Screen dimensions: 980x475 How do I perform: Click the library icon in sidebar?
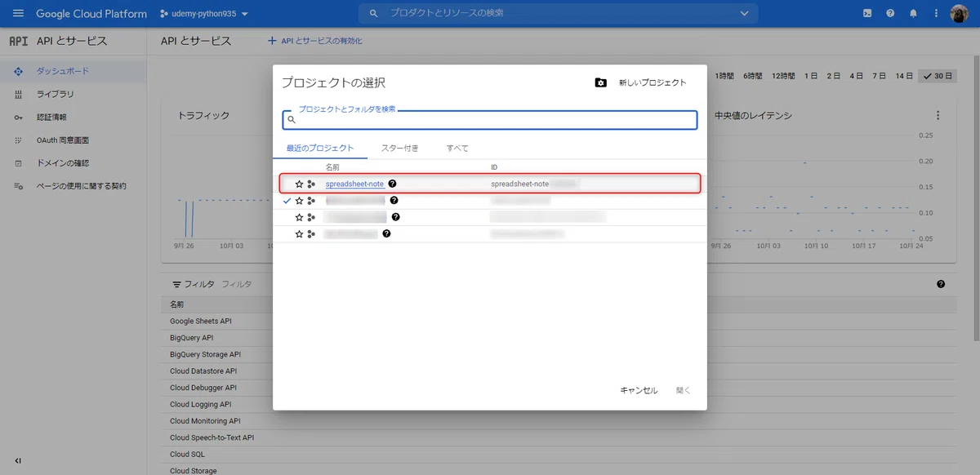pos(18,95)
